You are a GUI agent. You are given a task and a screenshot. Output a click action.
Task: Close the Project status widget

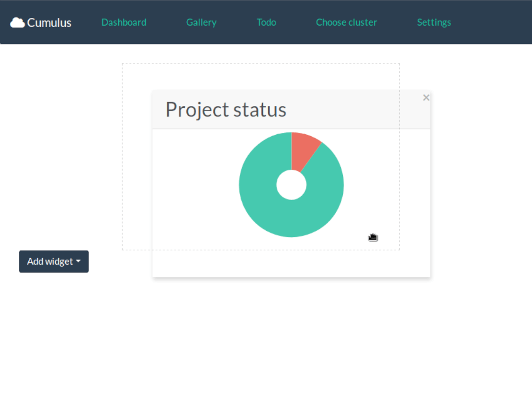point(426,98)
